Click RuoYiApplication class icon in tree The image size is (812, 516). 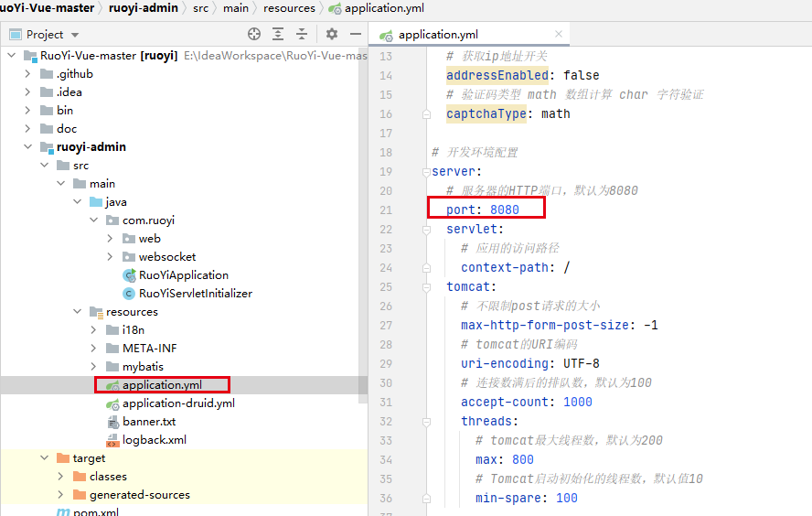coord(129,275)
